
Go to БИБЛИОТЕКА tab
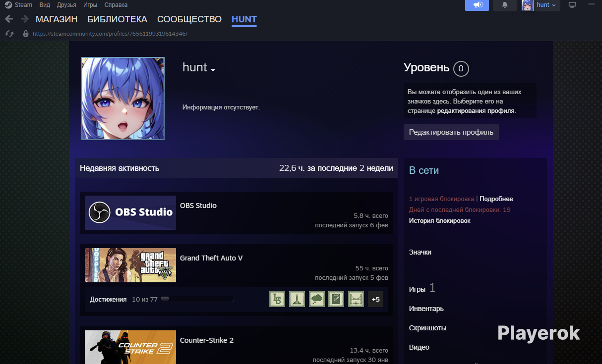tap(118, 19)
